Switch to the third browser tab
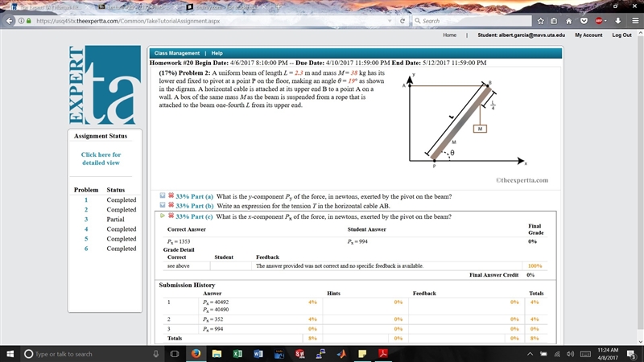Image resolution: width=644 pixels, height=362 pixels. tap(225, 7)
